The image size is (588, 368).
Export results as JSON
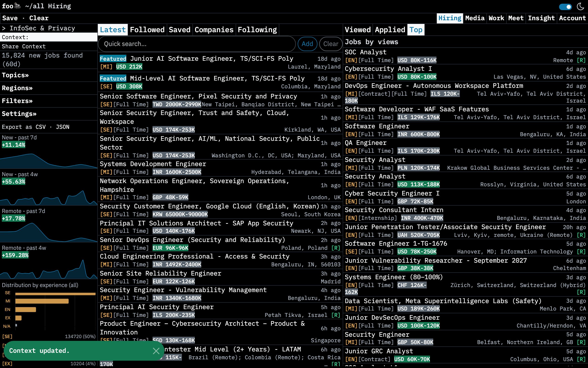point(62,127)
